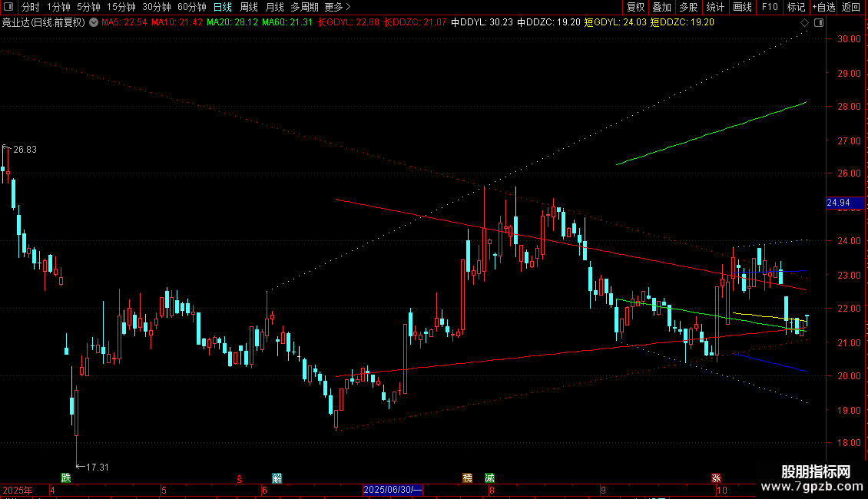Open the indicator dropdown next to 竞业达

(94, 23)
